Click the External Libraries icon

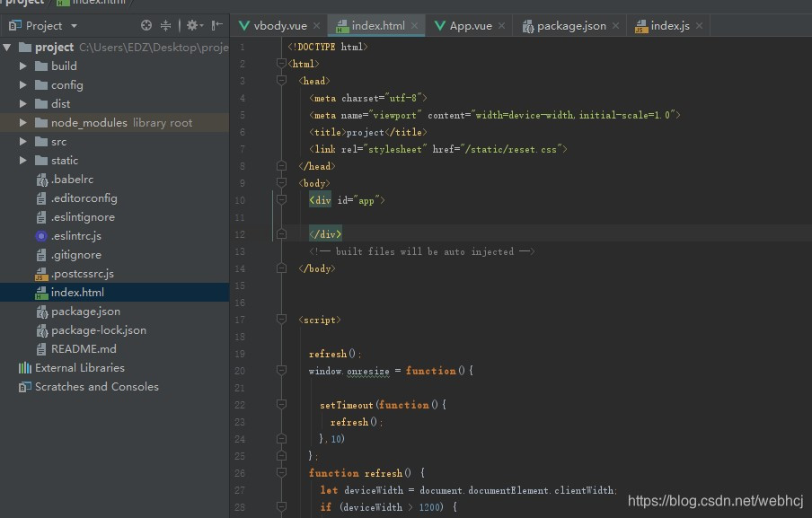pos(25,368)
